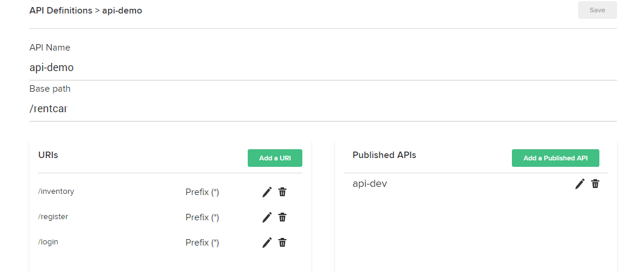
Task: Click Prefix (*) for /inventory
Action: click(202, 192)
